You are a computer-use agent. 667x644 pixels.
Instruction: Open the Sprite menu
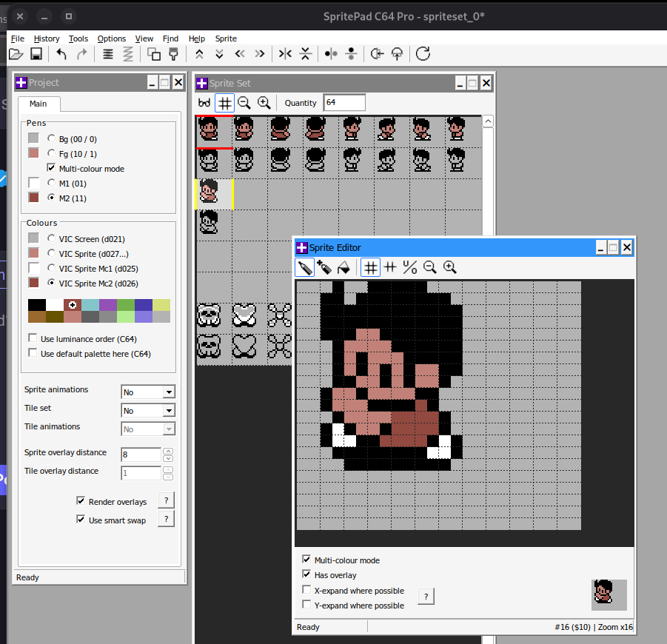pyautogui.click(x=226, y=38)
